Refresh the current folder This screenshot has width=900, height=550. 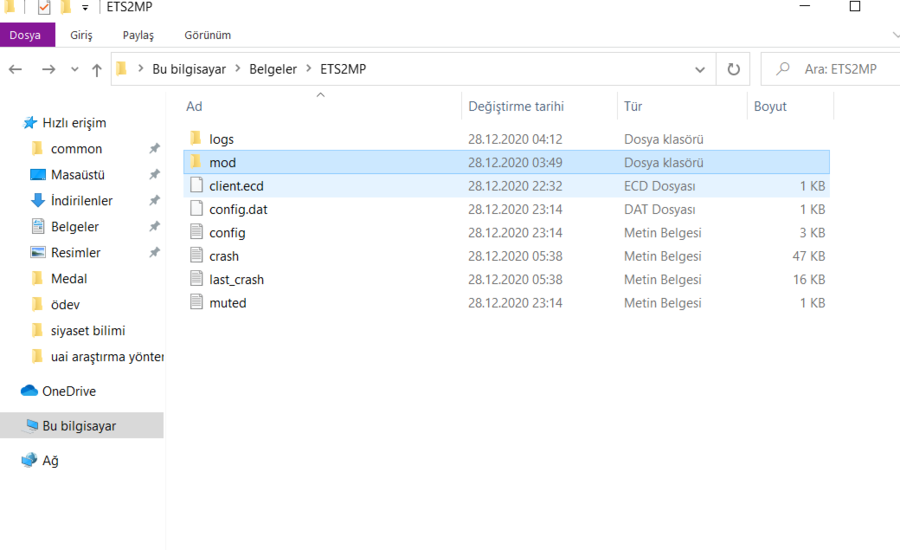[734, 69]
